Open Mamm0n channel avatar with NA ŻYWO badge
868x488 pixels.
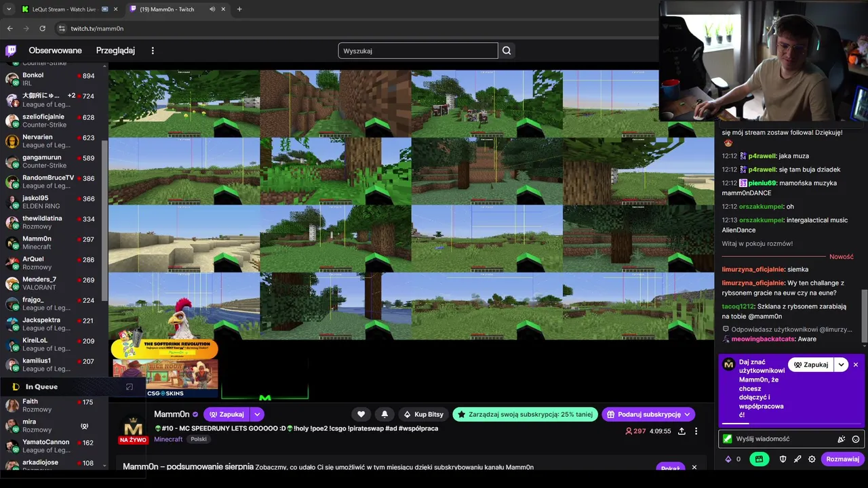pos(133,428)
